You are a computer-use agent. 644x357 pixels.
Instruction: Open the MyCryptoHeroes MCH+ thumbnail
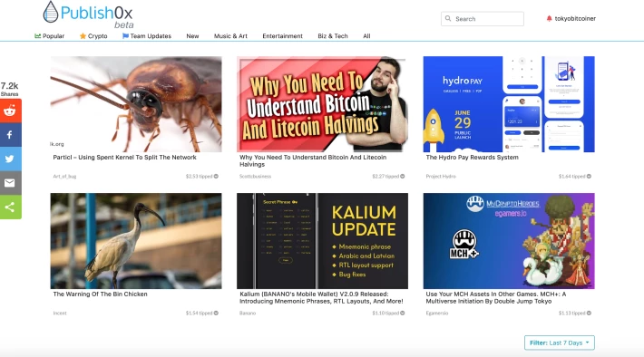coord(509,241)
